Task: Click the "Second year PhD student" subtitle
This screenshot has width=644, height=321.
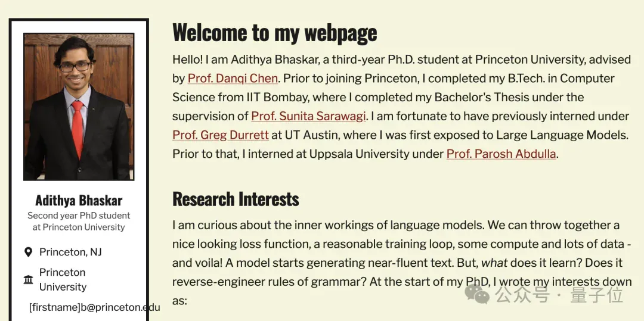Action: coord(79,215)
